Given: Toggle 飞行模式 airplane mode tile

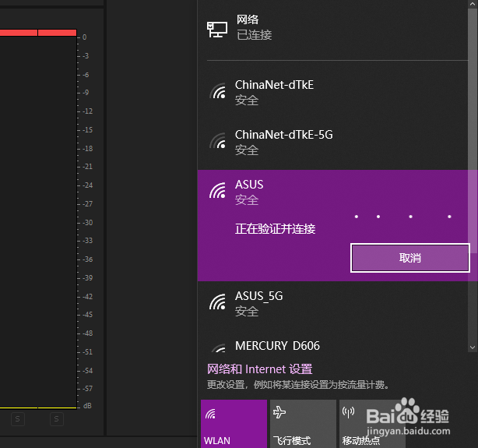Looking at the screenshot, I should [303, 424].
